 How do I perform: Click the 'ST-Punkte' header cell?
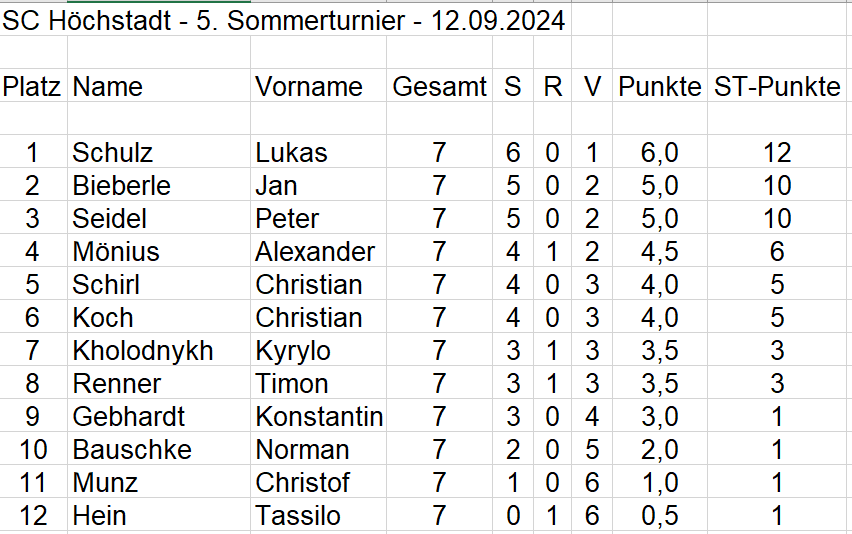(x=777, y=87)
